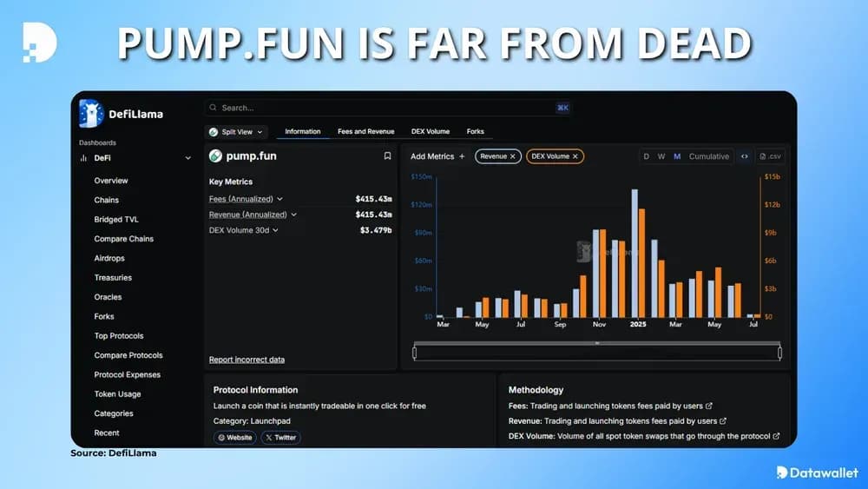Open the pump.fun Website link
Screen dimensions: 868x489
[234, 438]
